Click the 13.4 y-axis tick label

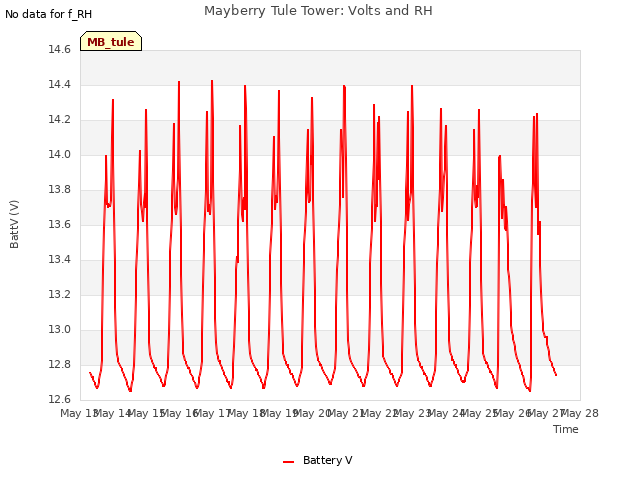(60, 259)
